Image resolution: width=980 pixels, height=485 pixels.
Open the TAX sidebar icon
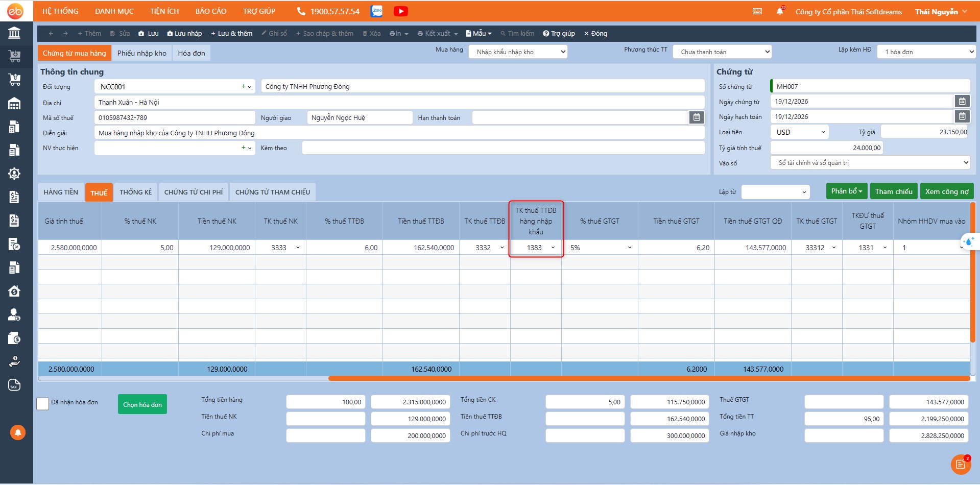pos(14,385)
